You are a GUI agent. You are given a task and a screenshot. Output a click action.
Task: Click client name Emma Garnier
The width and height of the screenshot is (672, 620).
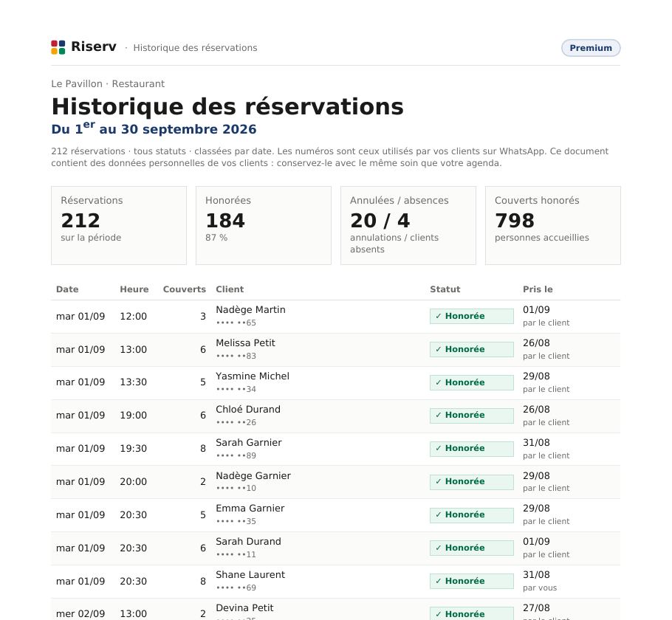click(x=250, y=508)
